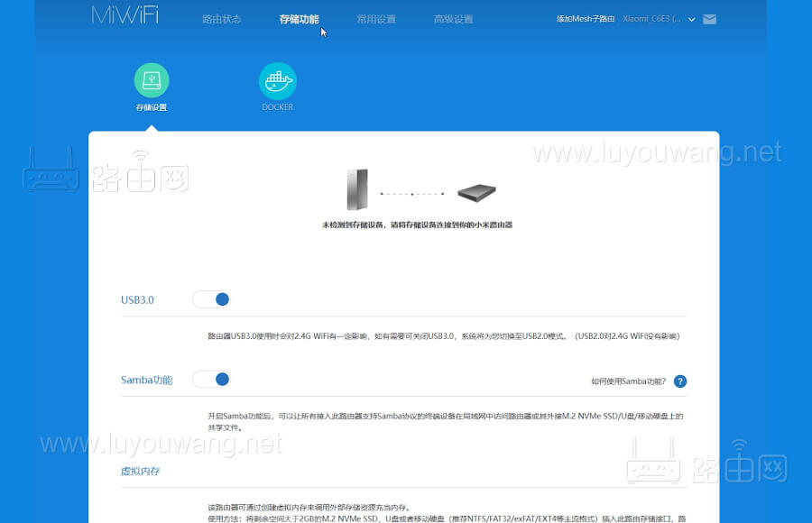Open the 存储设置 storage settings icon
Screen dimensions: 812x523
(151, 79)
